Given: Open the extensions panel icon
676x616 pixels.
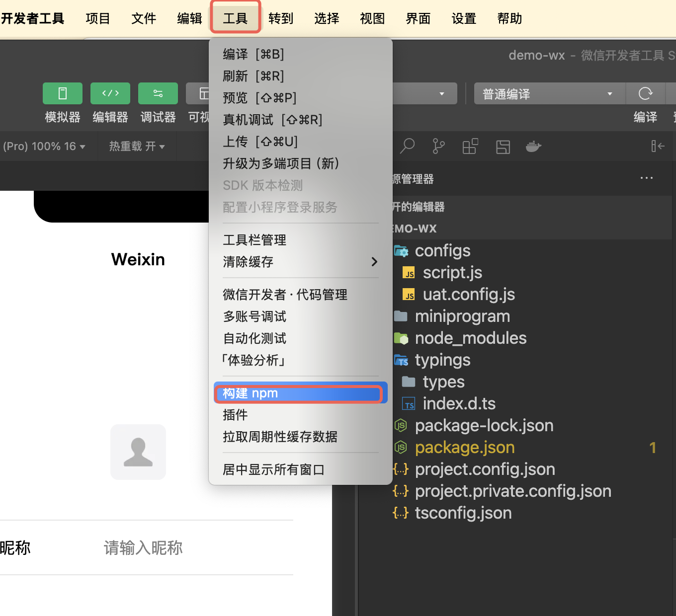Looking at the screenshot, I should tap(470, 146).
